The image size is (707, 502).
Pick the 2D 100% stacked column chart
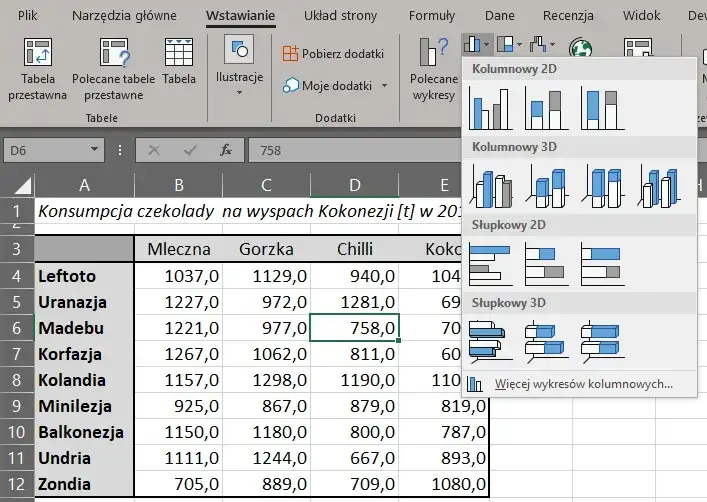tap(602, 110)
